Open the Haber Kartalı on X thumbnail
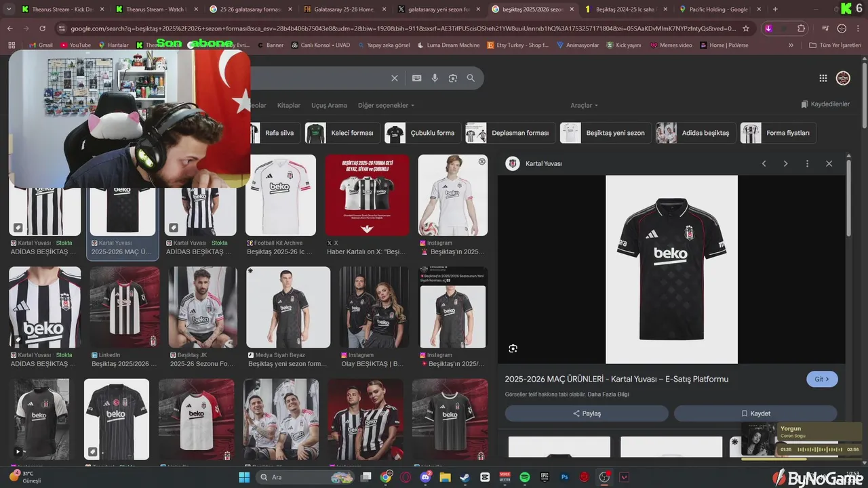The width and height of the screenshot is (868, 488). 367,195
